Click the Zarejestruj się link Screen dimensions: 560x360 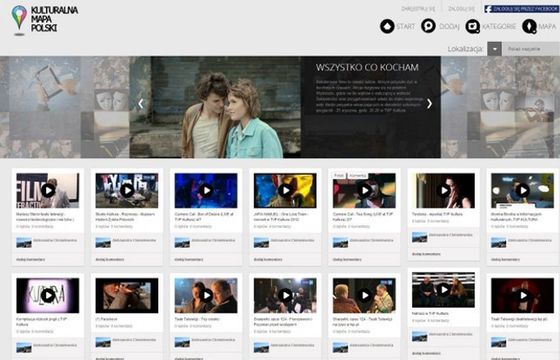click(418, 9)
